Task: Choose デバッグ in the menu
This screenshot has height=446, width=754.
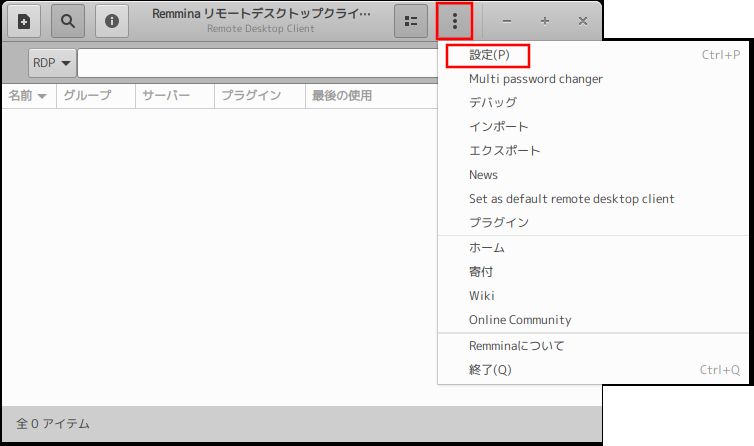Action: point(493,103)
